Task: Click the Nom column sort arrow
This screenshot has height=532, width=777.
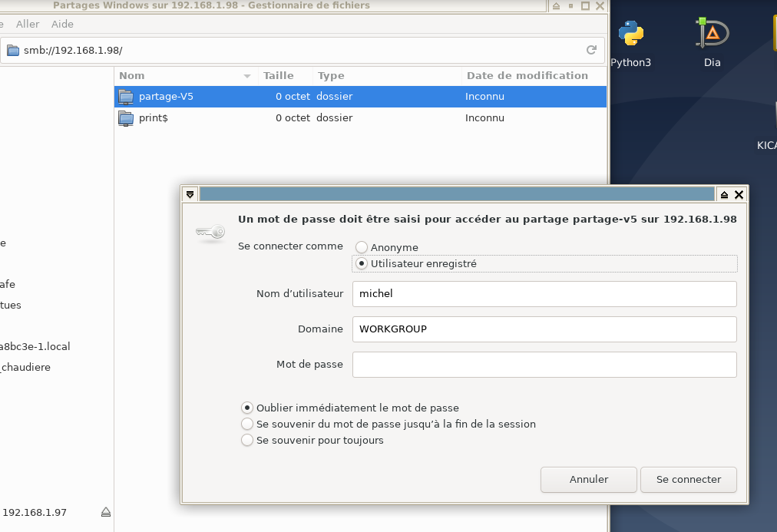Action: (x=247, y=76)
